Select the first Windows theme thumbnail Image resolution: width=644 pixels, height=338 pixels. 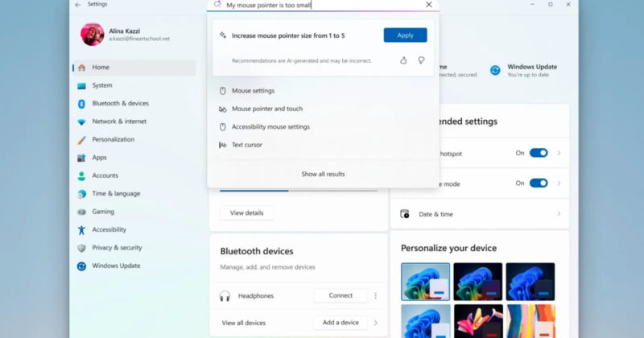(x=425, y=282)
